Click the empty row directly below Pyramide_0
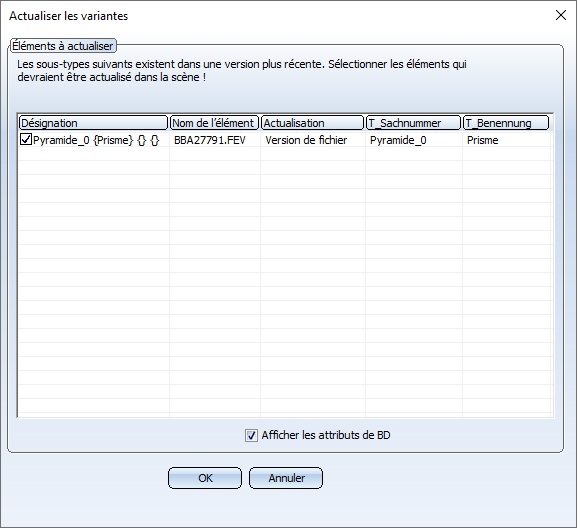577x528 pixels. (x=284, y=154)
